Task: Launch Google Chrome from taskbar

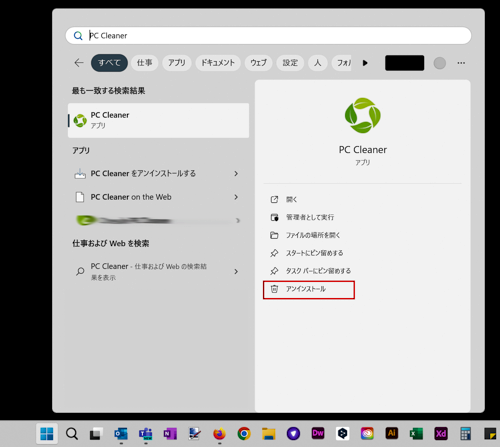Action: coord(244,433)
